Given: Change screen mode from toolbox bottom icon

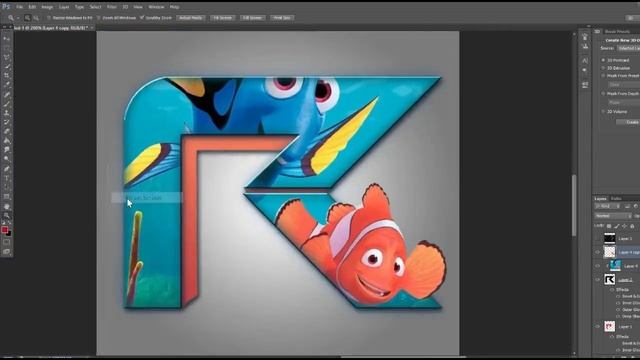Looking at the screenshot, I should pos(7,251).
